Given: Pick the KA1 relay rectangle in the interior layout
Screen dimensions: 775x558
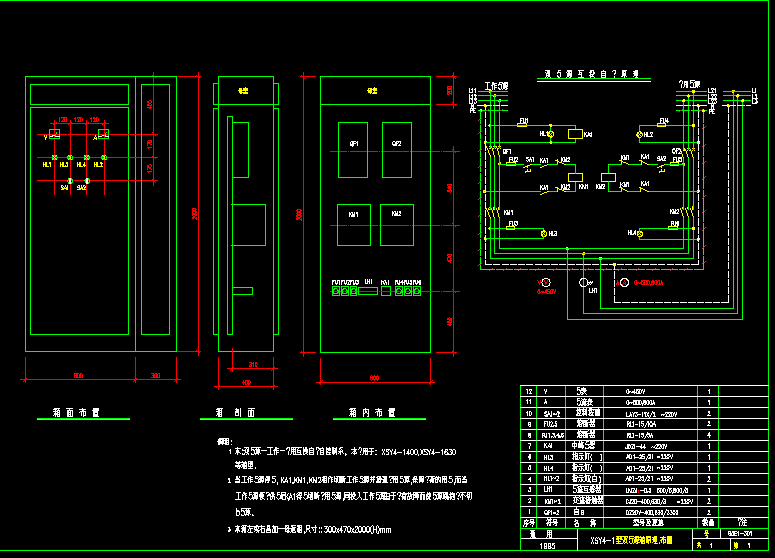Looking at the screenshot, I should click(386, 291).
